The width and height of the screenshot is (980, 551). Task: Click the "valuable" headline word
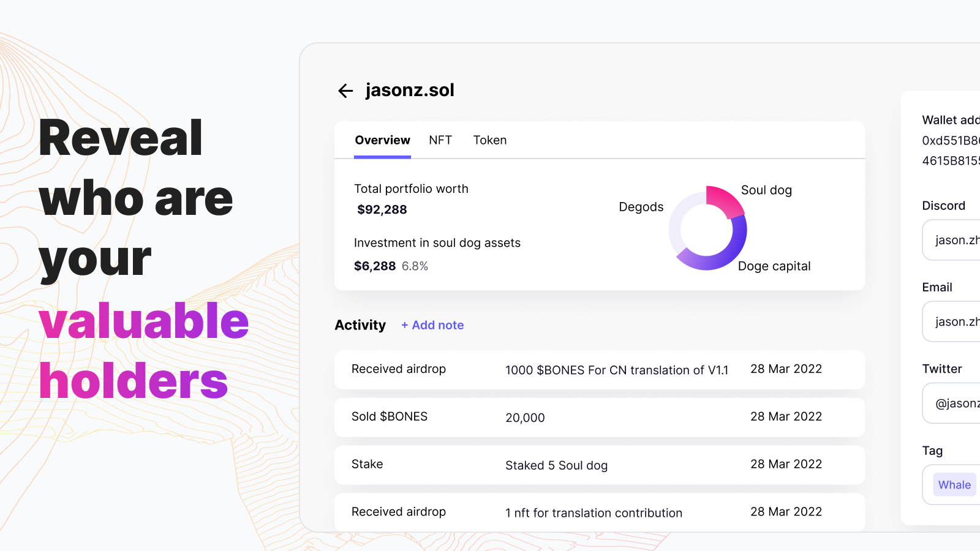click(144, 321)
